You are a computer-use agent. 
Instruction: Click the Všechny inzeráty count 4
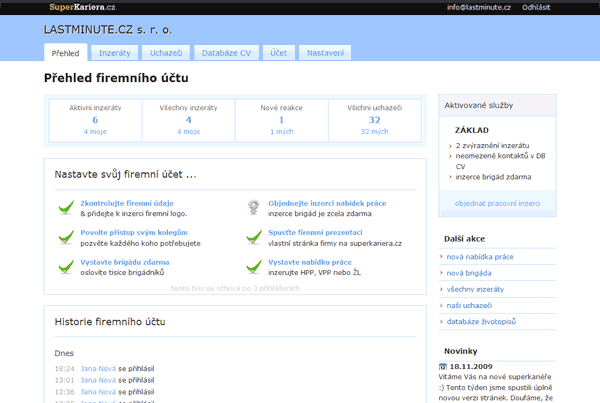coord(189,120)
